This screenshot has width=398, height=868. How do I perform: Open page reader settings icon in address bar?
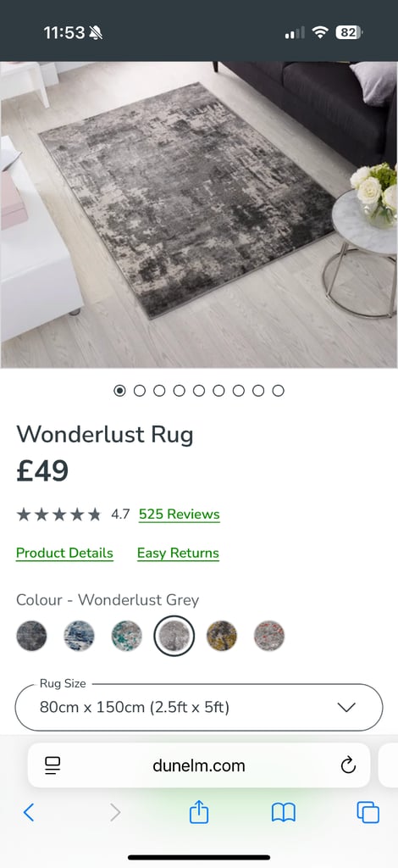(53, 765)
